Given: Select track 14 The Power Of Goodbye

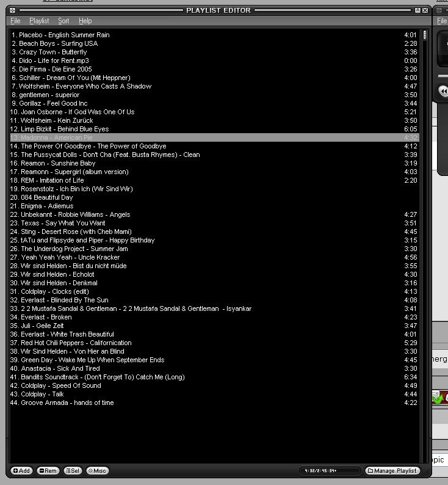Looking at the screenshot, I should pos(214,147).
